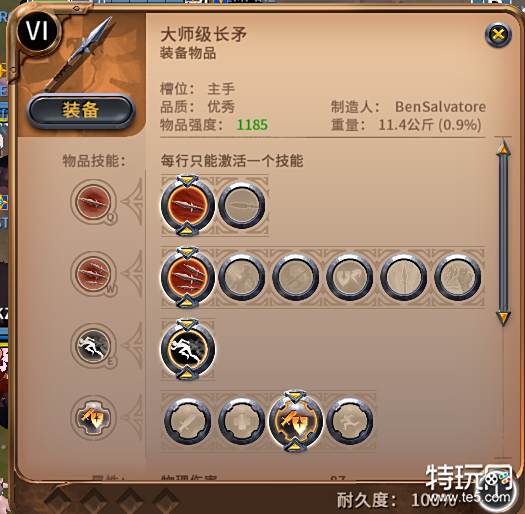
Task: Pick the vertical spear W-row skill
Action: click(403, 277)
